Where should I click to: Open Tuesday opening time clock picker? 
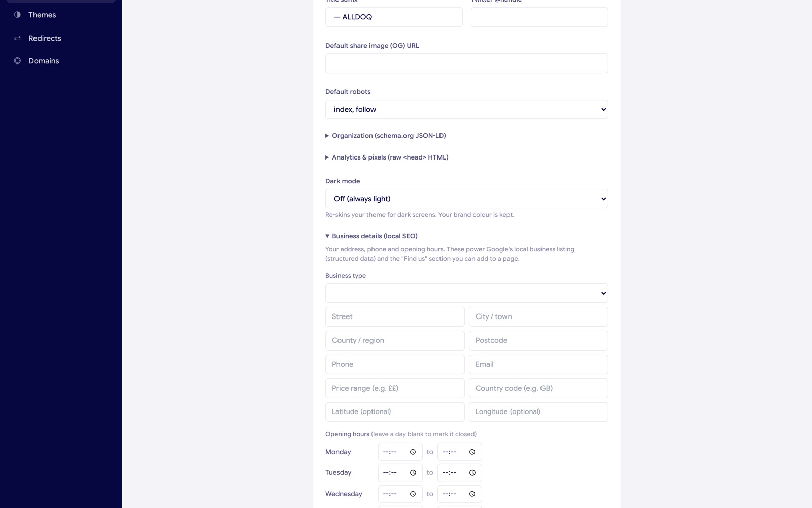pyautogui.click(x=413, y=473)
